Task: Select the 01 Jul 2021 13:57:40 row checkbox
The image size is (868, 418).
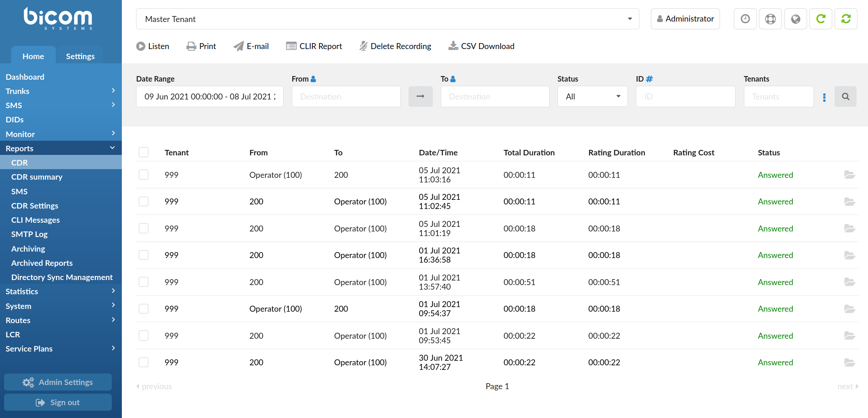Action: coord(144,282)
